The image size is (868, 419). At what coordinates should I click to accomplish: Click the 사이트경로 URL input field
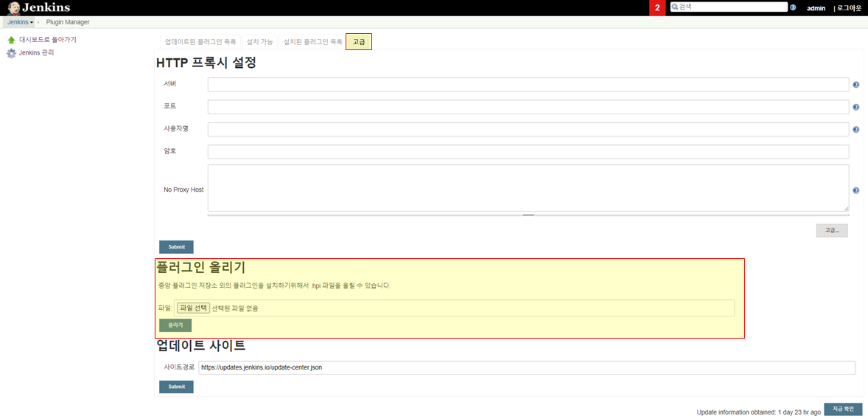(527, 367)
